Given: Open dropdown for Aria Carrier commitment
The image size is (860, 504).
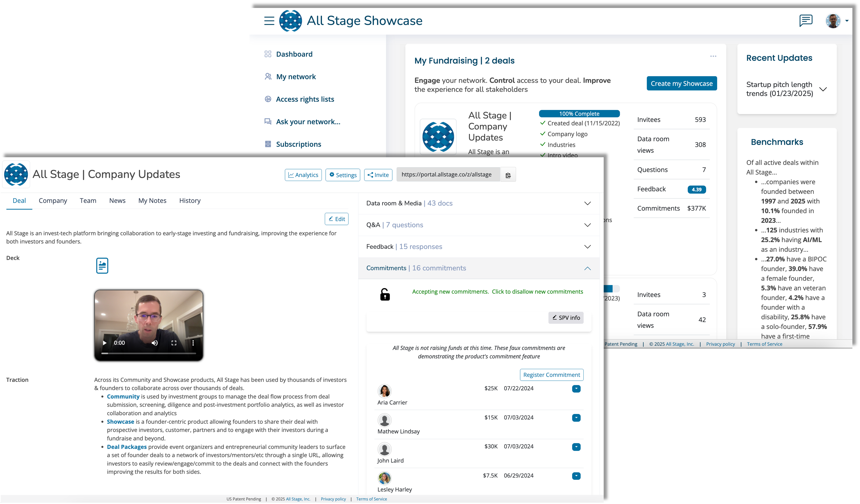Looking at the screenshot, I should [576, 389].
